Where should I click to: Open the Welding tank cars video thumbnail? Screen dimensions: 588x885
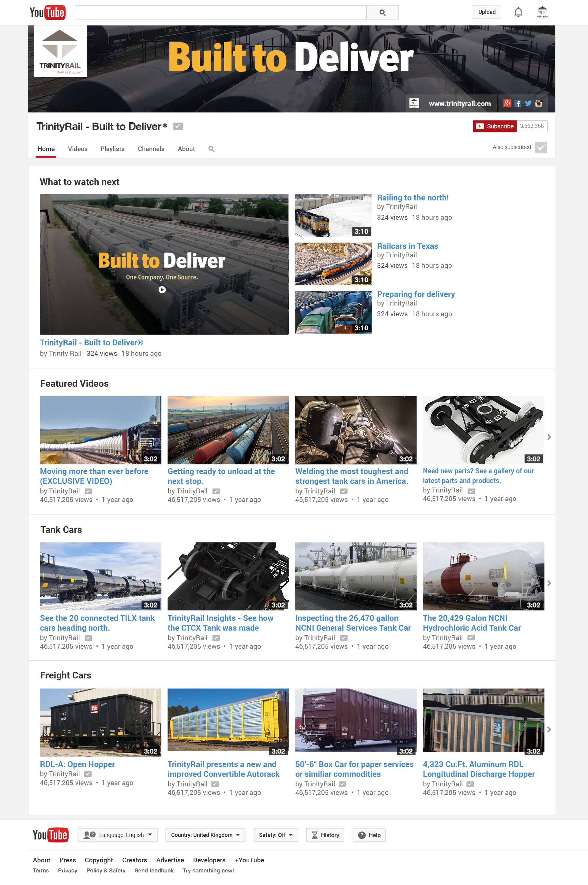click(x=356, y=430)
